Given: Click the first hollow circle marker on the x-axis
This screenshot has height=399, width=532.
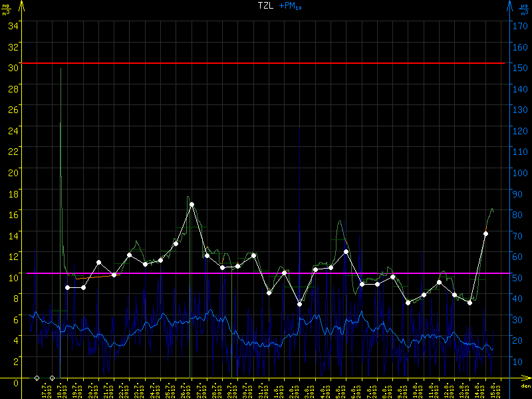Looking at the screenshot, I should click(37, 378).
